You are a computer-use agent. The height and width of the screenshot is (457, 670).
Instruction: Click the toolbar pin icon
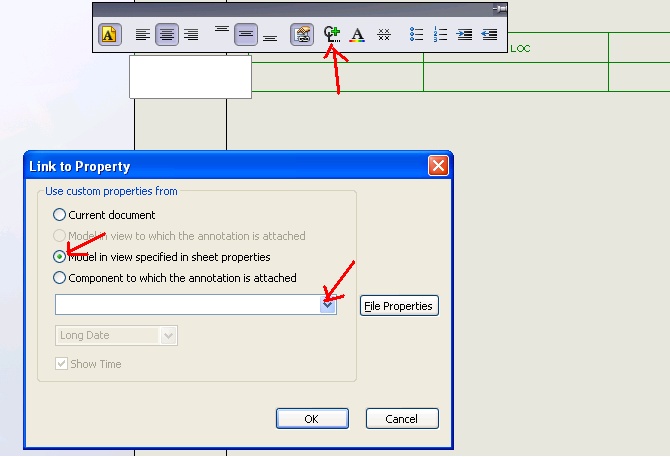coord(500,9)
